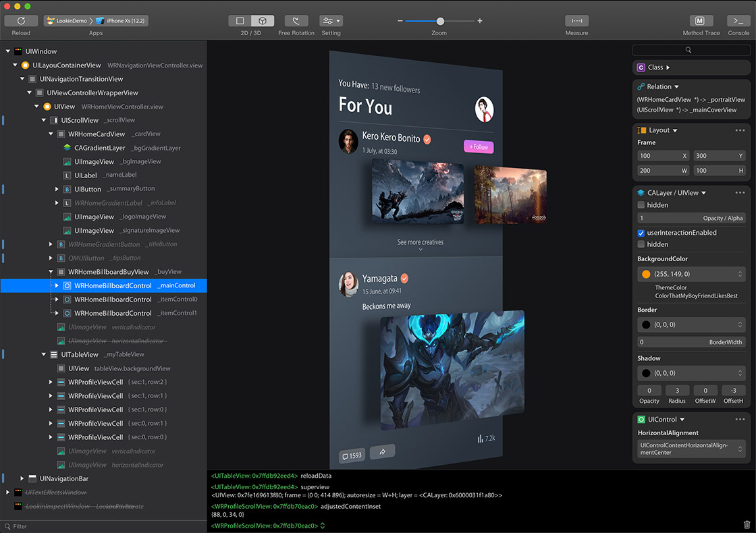The width and height of the screenshot is (756, 533).
Task: Open the orange BackgroundColor swatch
Action: [x=646, y=274]
